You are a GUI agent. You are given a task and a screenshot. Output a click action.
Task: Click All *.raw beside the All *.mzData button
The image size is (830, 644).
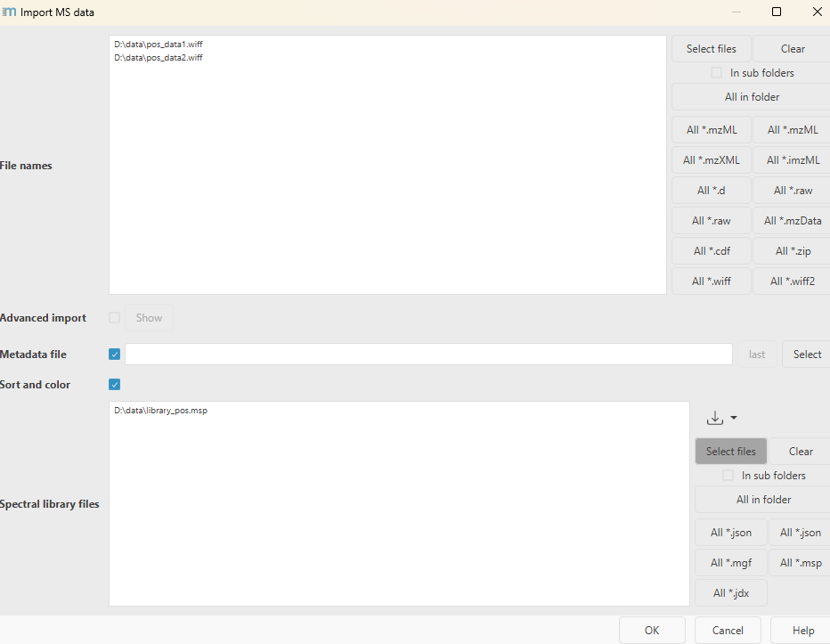[712, 221]
